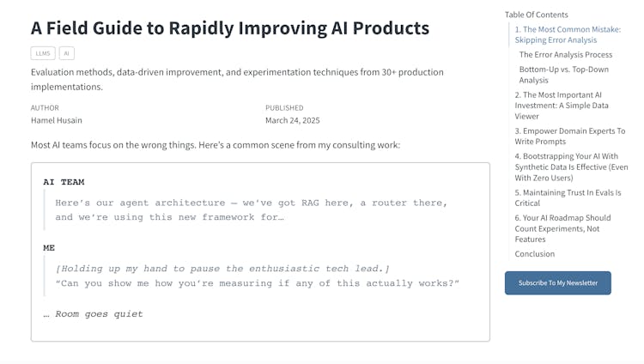Open The Error Analysis Process subsection
644x364 pixels.
point(565,55)
